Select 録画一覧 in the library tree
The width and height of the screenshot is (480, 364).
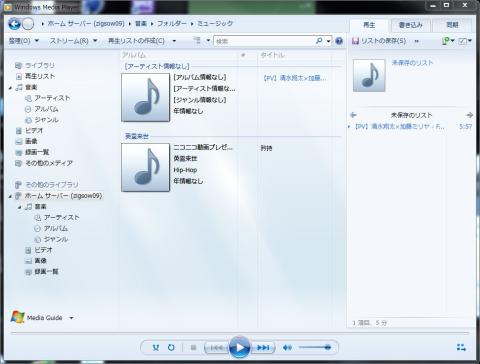click(37, 152)
